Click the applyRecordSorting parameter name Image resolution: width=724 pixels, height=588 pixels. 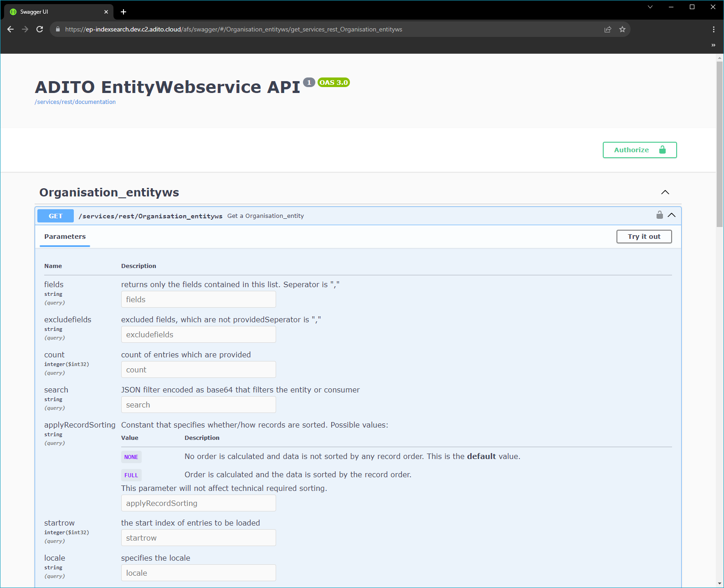click(x=80, y=425)
